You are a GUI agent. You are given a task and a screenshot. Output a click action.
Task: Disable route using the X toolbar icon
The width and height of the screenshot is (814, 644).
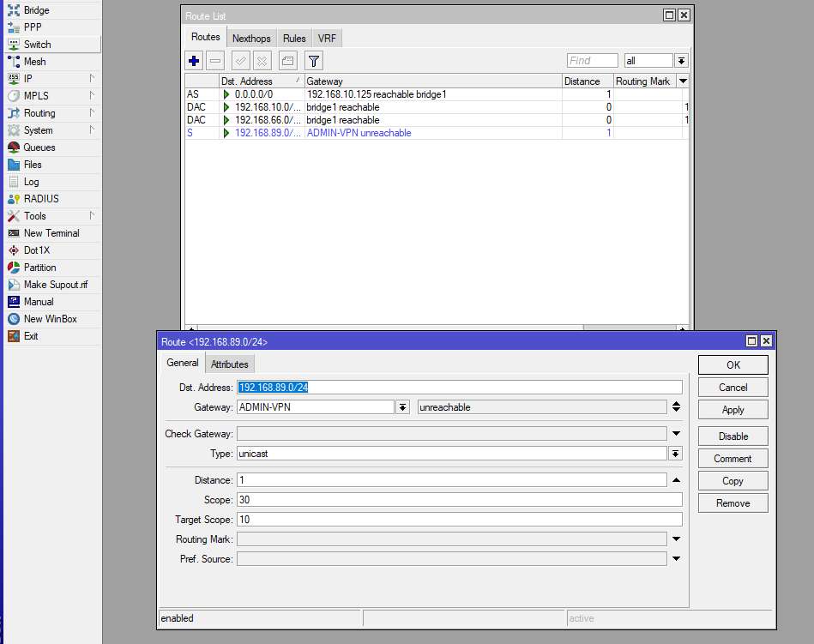262,61
